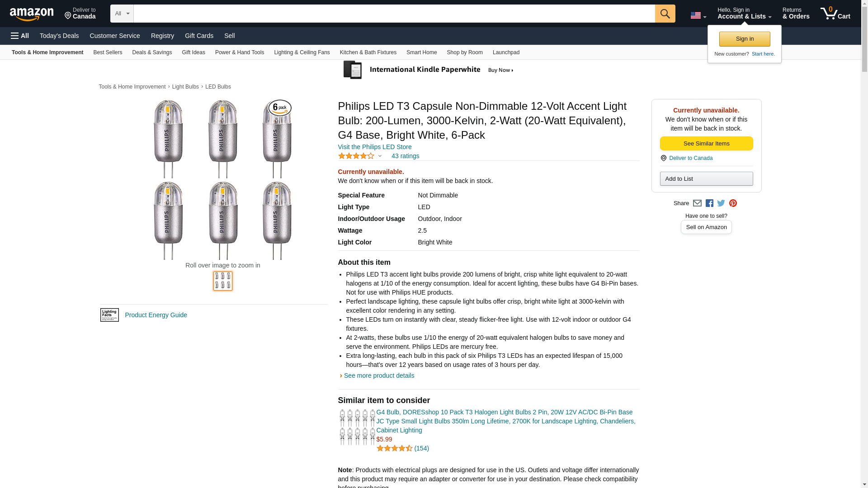The width and height of the screenshot is (868, 488).
Task: Share on Pinterest icon
Action: [733, 203]
